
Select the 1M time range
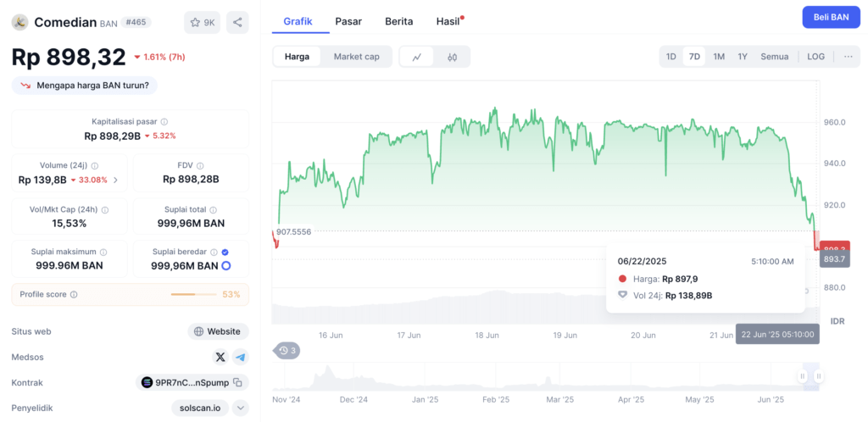click(719, 57)
